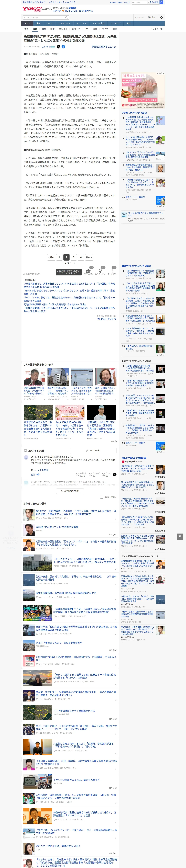The image size is (186, 868).
Task: Click the blue search button at top right
Action: (161, 2)
